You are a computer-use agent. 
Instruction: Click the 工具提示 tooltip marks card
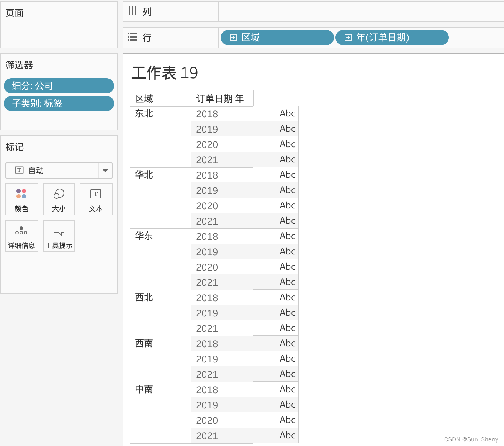(59, 236)
